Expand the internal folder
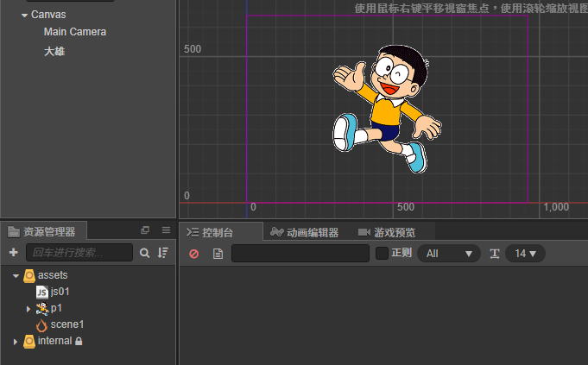 click(15, 342)
